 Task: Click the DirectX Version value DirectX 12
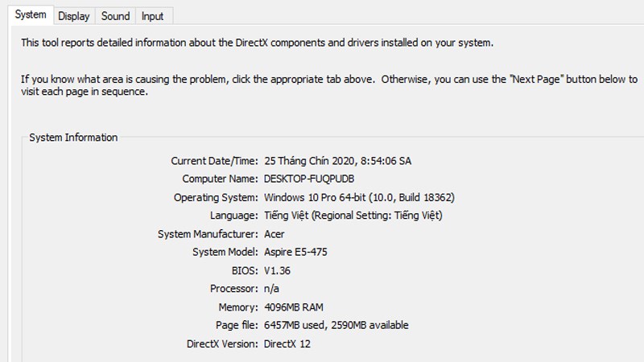(287, 343)
